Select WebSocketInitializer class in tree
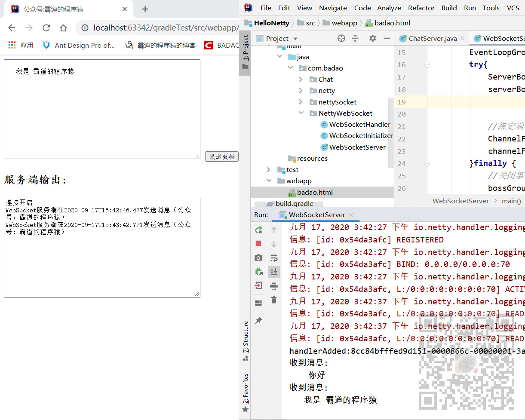The image size is (525, 420). pyautogui.click(x=356, y=135)
